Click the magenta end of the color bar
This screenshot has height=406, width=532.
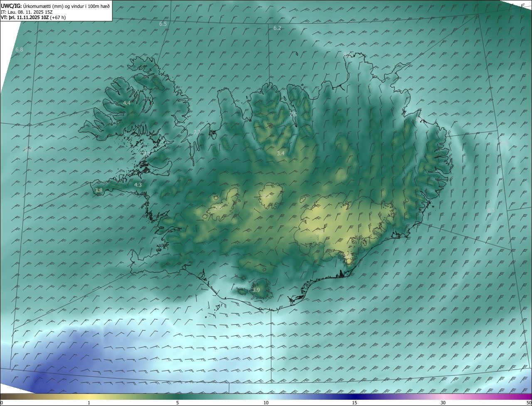pyautogui.click(x=525, y=396)
